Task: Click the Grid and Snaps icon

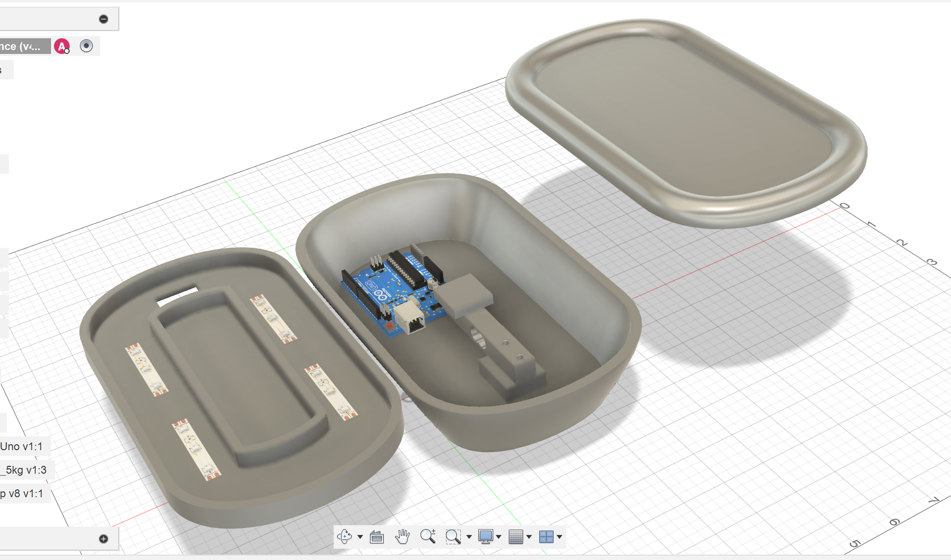Action: 516,537
